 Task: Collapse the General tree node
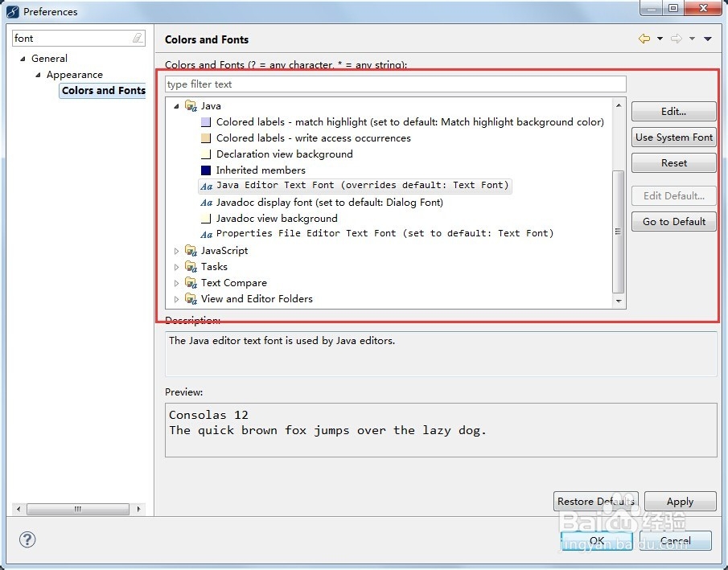[23, 59]
